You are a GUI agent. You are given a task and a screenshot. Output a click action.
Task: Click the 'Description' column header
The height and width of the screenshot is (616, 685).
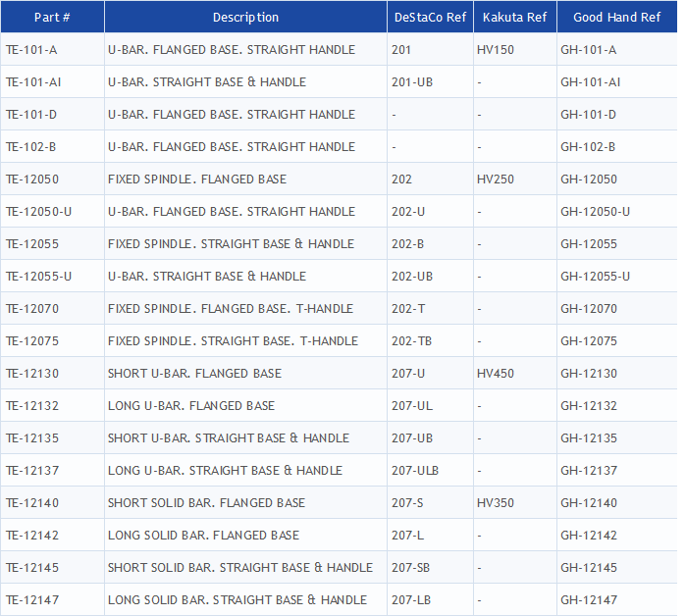245,17
